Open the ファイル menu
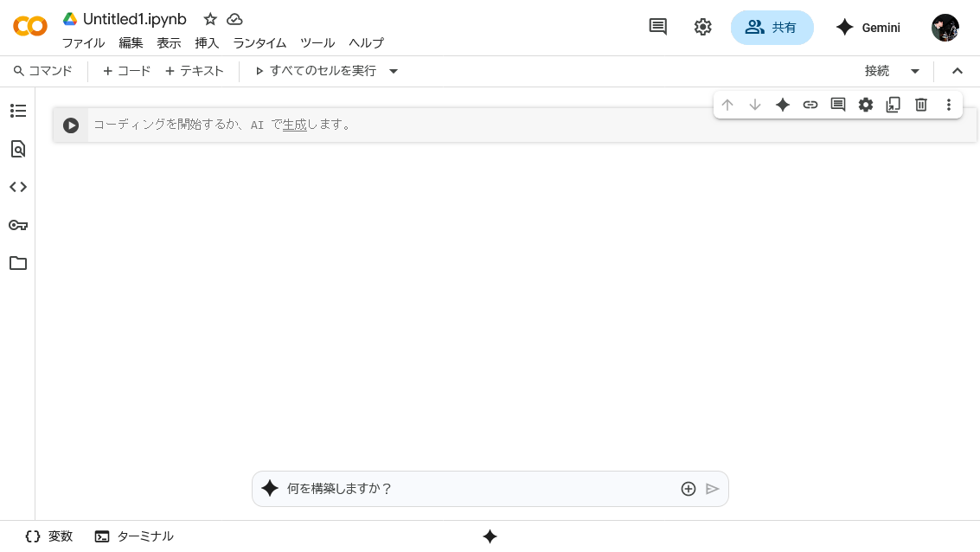This screenshot has height=552, width=980. tap(83, 42)
